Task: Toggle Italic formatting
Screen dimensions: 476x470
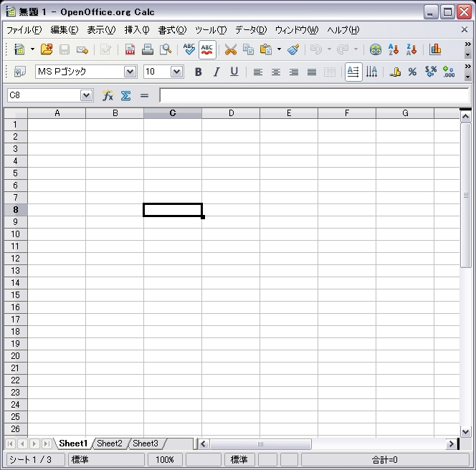Action: pos(216,72)
